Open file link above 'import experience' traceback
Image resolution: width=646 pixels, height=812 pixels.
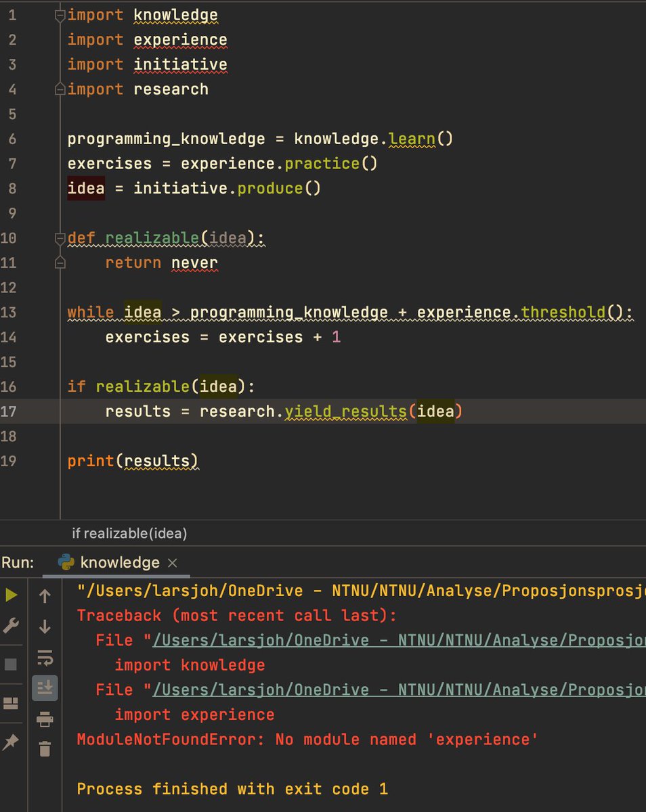click(399, 690)
